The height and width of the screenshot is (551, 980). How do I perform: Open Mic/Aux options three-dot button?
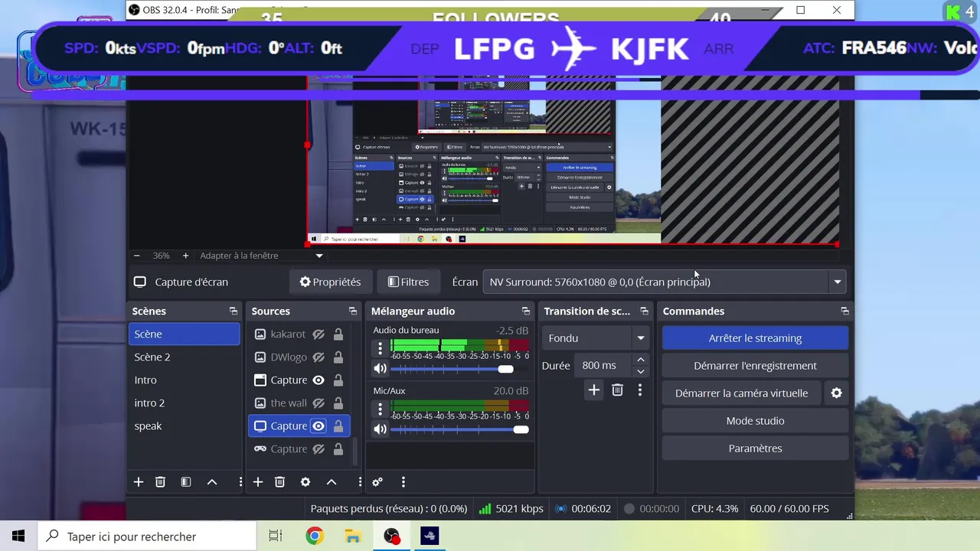(380, 409)
